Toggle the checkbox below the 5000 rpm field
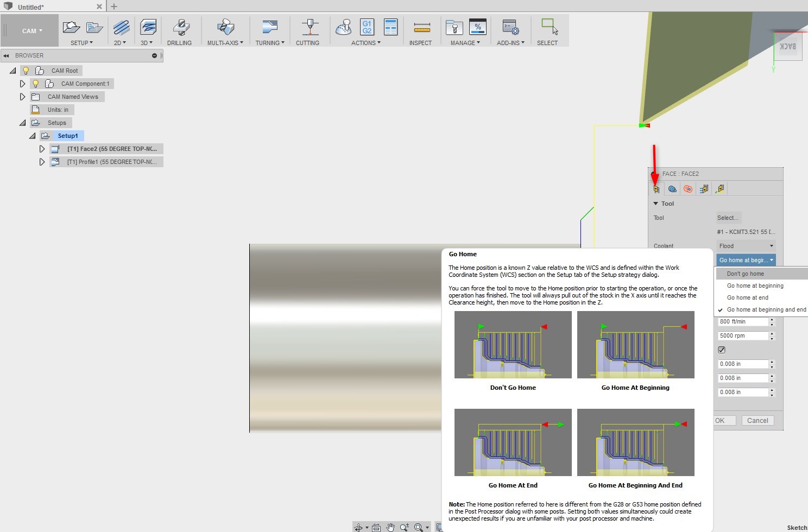808x532 pixels. click(722, 350)
